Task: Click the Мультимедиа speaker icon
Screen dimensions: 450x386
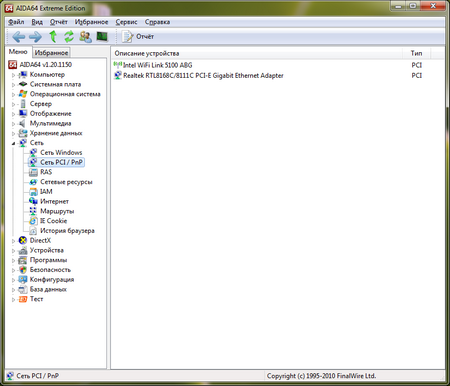Action: click(x=23, y=123)
